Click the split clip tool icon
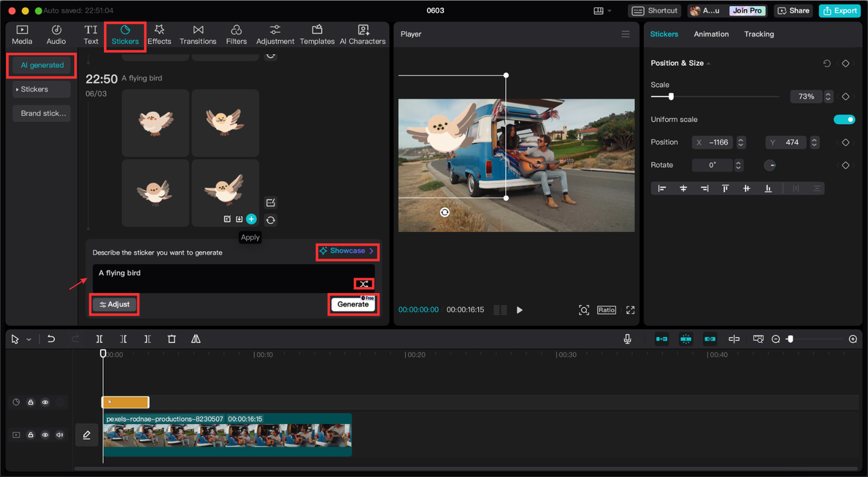The width and height of the screenshot is (868, 477). click(x=99, y=339)
